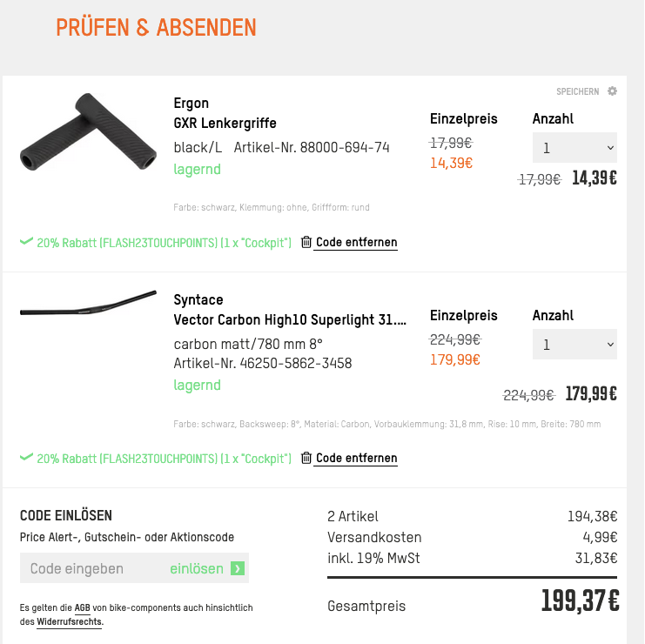The height and width of the screenshot is (644, 645).
Task: Open the Widerrufsrechts link
Action: tap(69, 622)
